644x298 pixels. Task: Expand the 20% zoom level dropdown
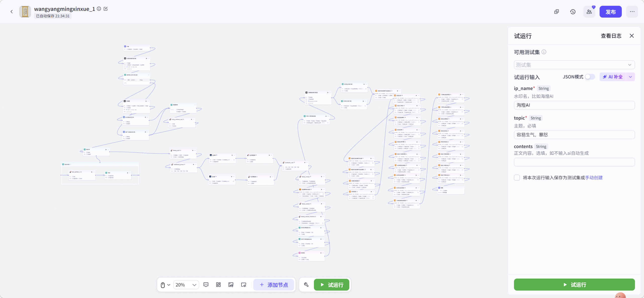(186, 285)
